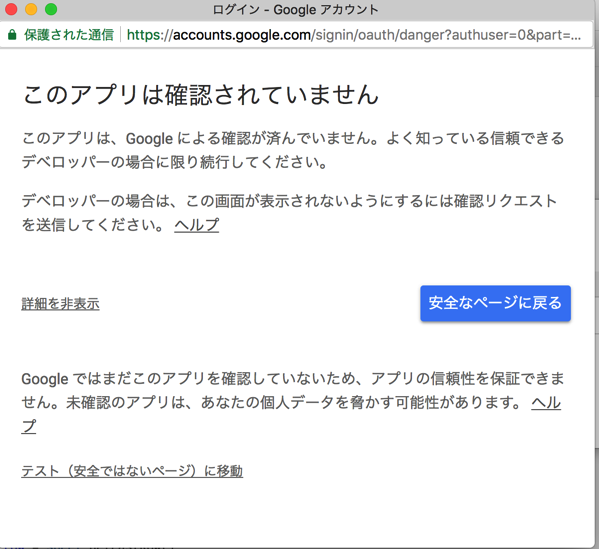Click the 保護された通信 security label
Image resolution: width=599 pixels, height=549 pixels.
coord(69,35)
